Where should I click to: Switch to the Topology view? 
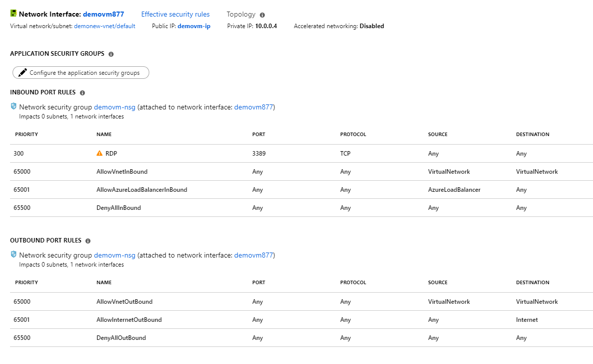[x=241, y=15]
